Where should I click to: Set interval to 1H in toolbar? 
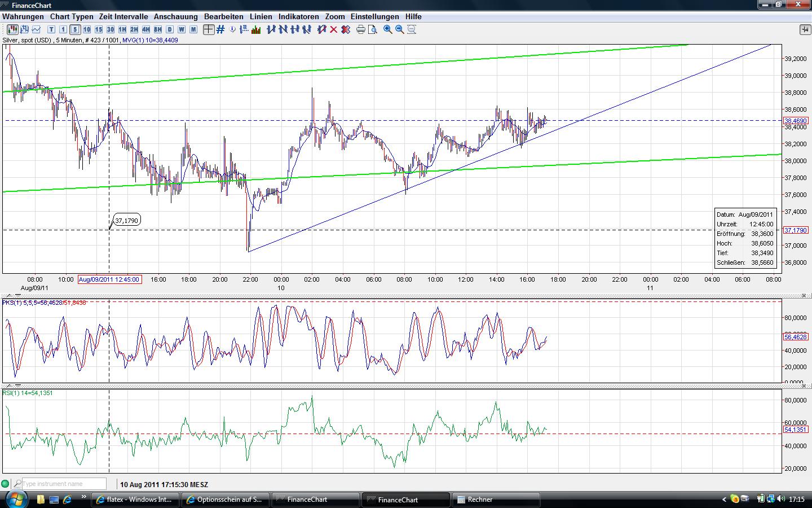122,29
